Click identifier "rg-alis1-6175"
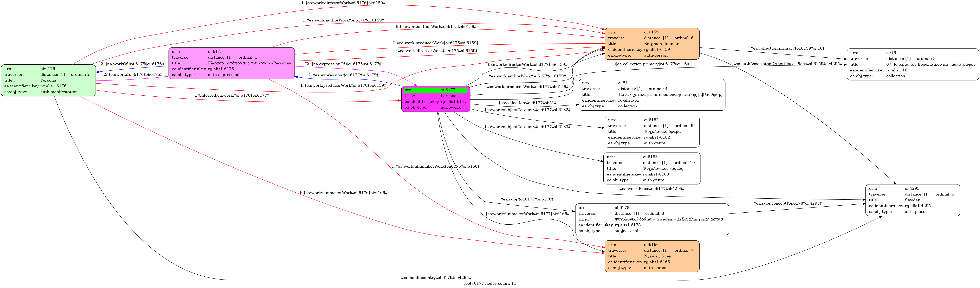This screenshot has width=980, height=288. 221,69
